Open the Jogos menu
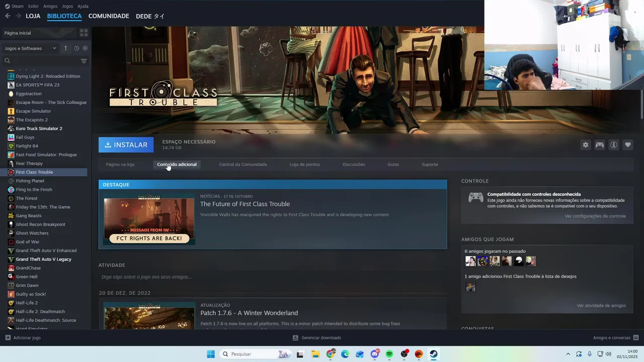The image size is (644, 362). click(x=67, y=6)
